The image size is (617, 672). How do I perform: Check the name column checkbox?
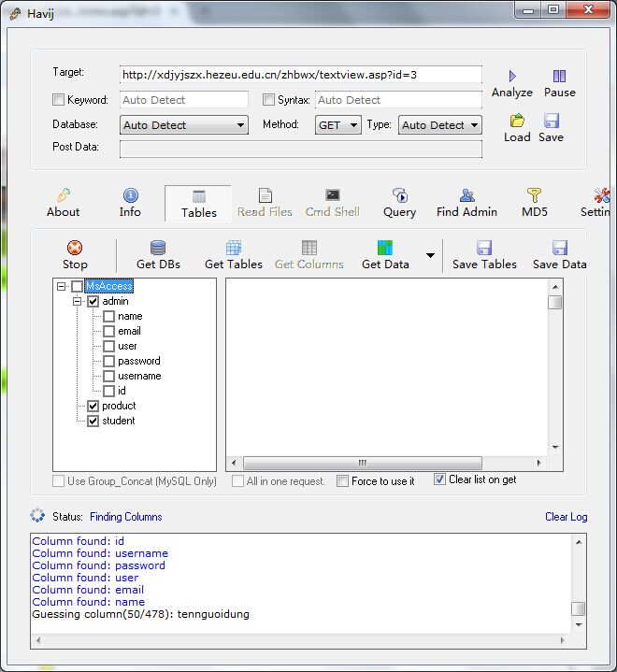tap(108, 316)
